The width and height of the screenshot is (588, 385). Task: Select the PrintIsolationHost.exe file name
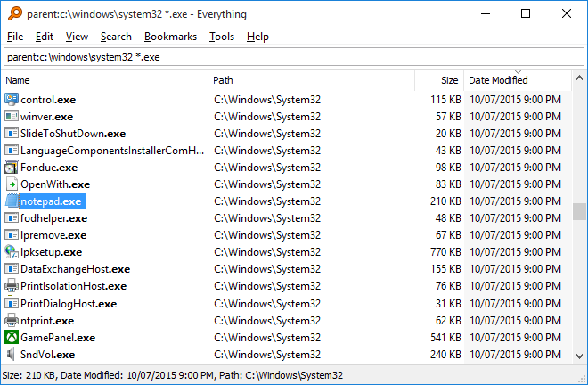(x=73, y=286)
